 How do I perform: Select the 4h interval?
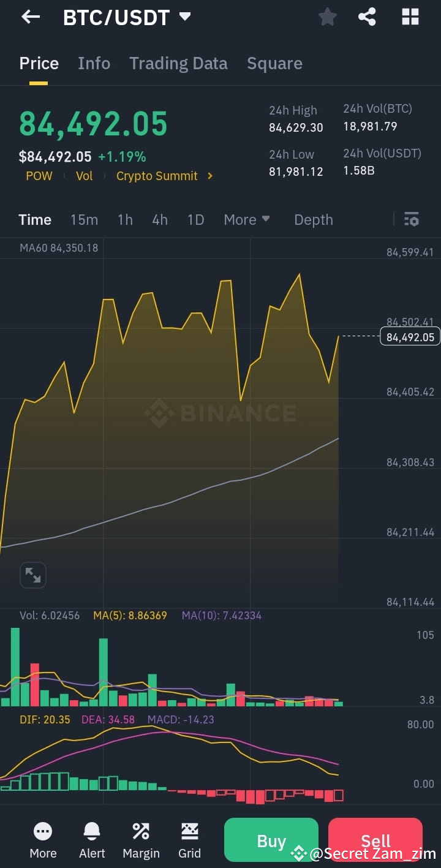(x=160, y=219)
